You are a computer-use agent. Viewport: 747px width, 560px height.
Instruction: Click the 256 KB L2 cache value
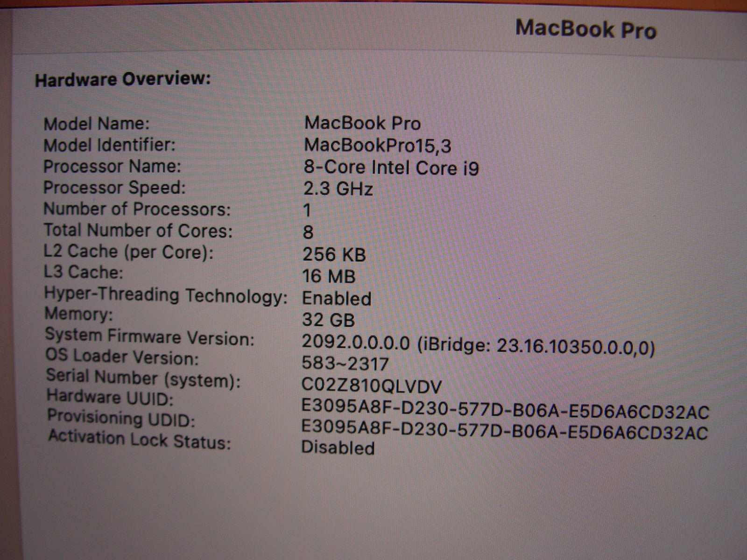pyautogui.click(x=334, y=254)
